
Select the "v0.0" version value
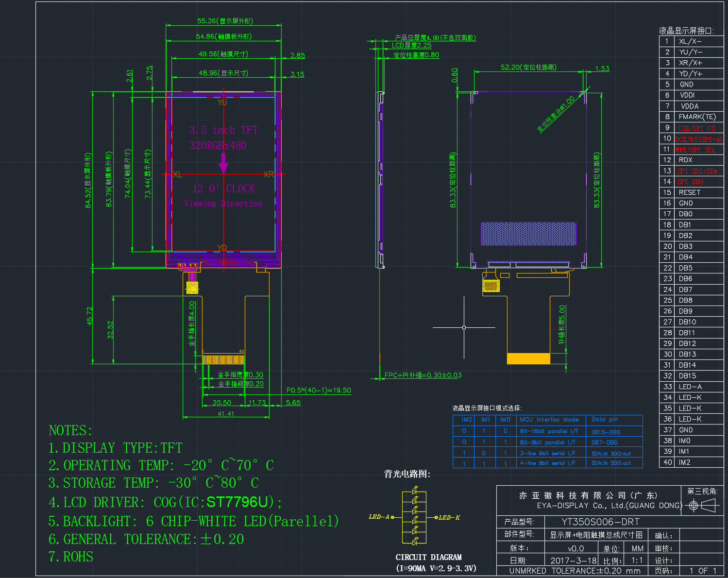[576, 548]
